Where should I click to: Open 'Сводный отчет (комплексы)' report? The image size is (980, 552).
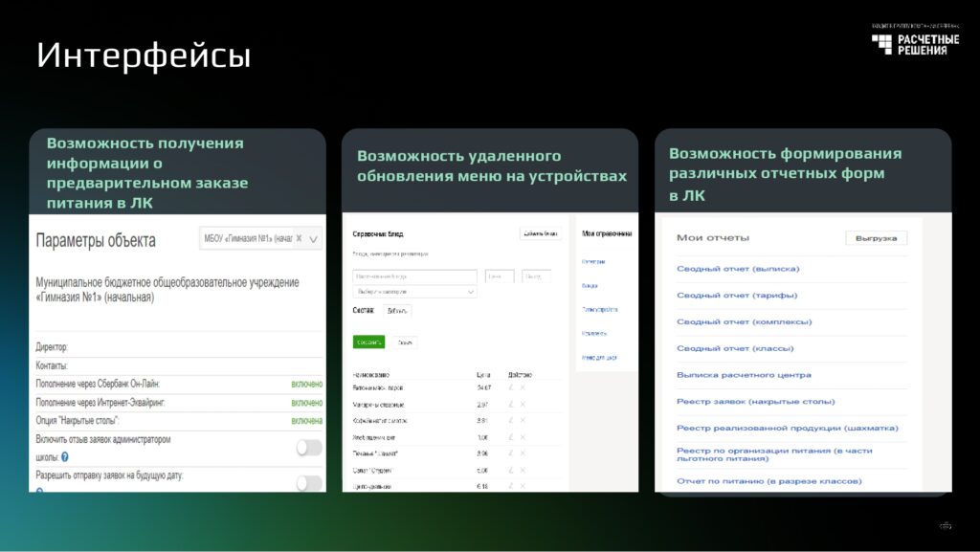(x=744, y=322)
